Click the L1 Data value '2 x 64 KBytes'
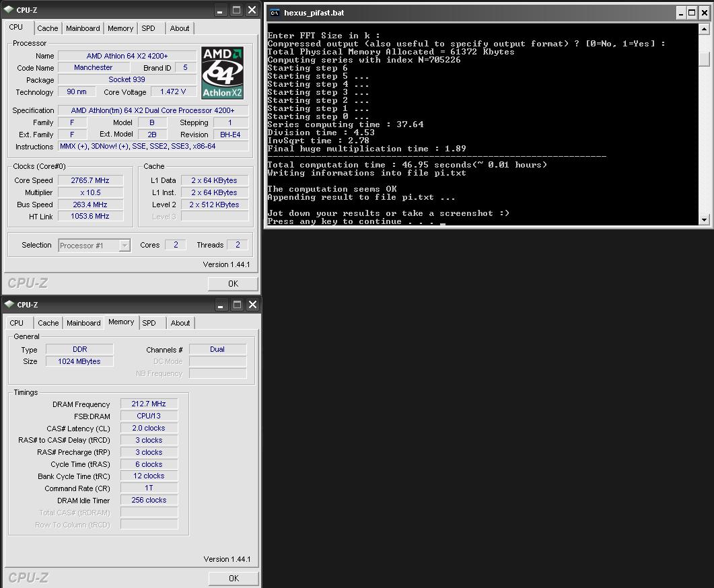 (x=215, y=180)
